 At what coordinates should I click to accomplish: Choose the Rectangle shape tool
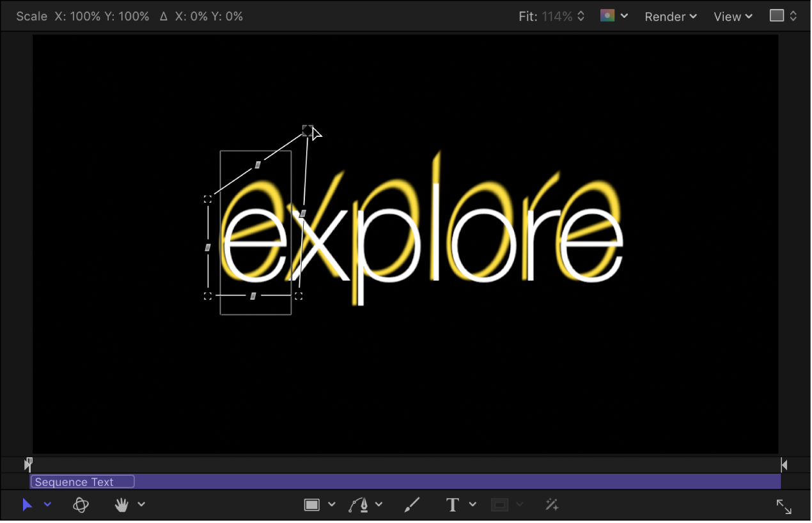point(313,504)
